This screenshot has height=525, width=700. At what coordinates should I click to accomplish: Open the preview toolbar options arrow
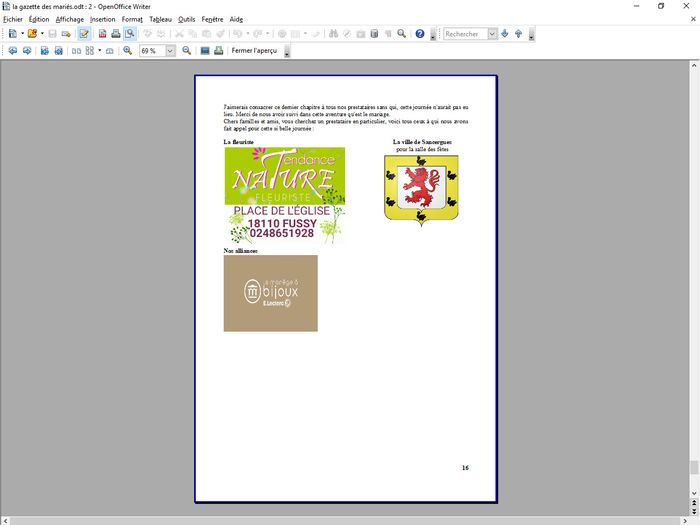click(x=287, y=52)
